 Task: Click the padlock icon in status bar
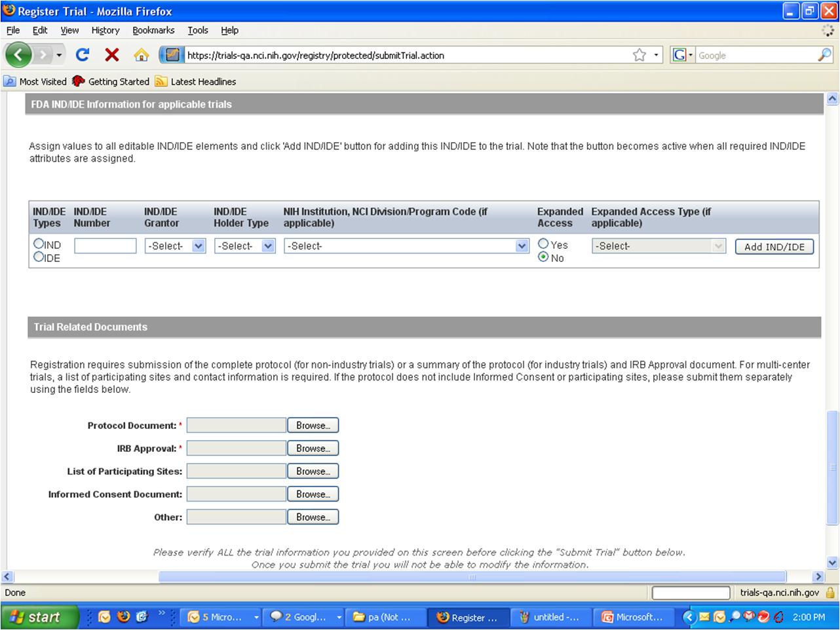pyautogui.click(x=830, y=593)
